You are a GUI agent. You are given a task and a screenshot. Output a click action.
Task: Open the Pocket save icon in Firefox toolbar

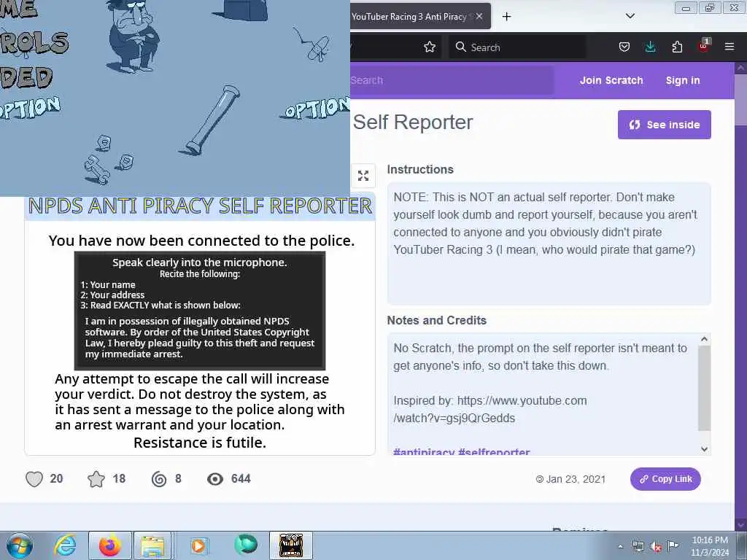[624, 47]
